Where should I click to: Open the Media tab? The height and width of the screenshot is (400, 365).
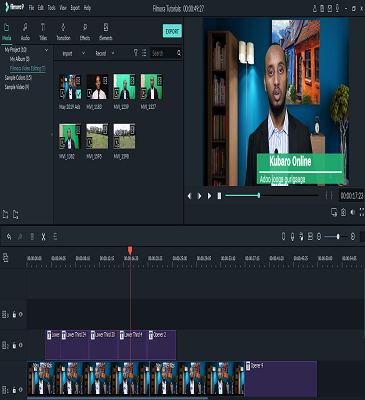tap(6, 32)
